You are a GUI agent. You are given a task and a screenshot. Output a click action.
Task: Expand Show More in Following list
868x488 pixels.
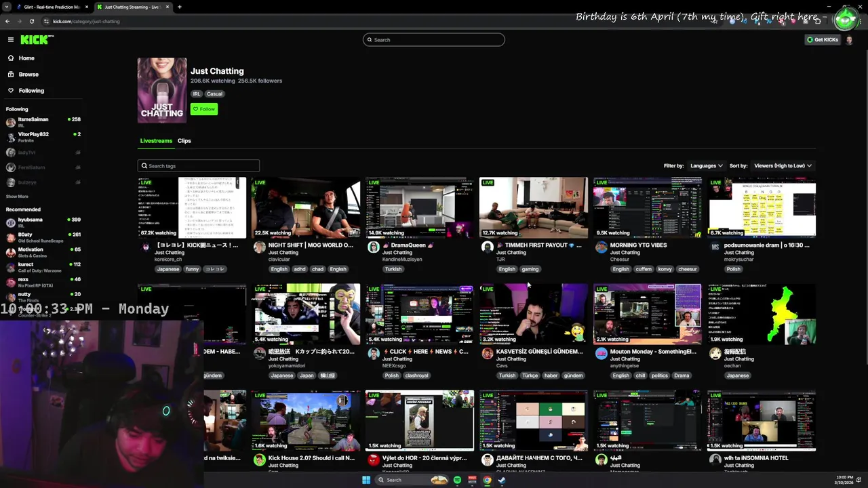click(x=17, y=197)
